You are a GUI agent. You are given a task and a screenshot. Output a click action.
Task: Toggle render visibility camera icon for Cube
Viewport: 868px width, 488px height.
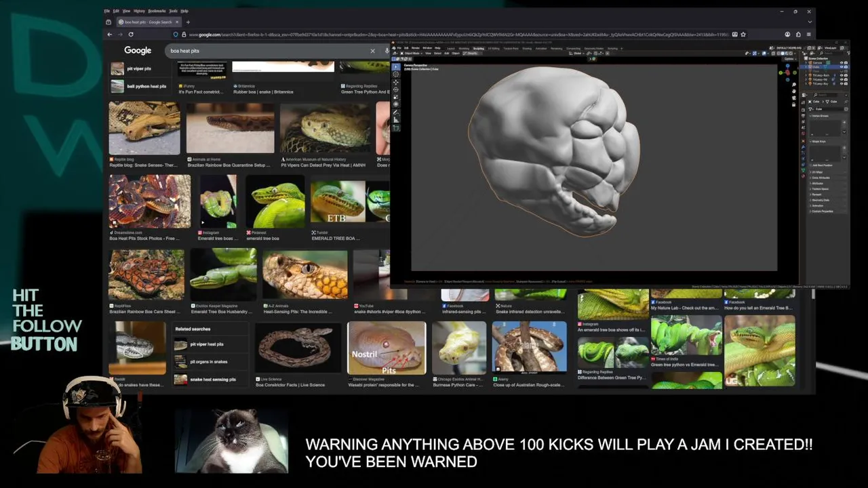[x=846, y=67]
